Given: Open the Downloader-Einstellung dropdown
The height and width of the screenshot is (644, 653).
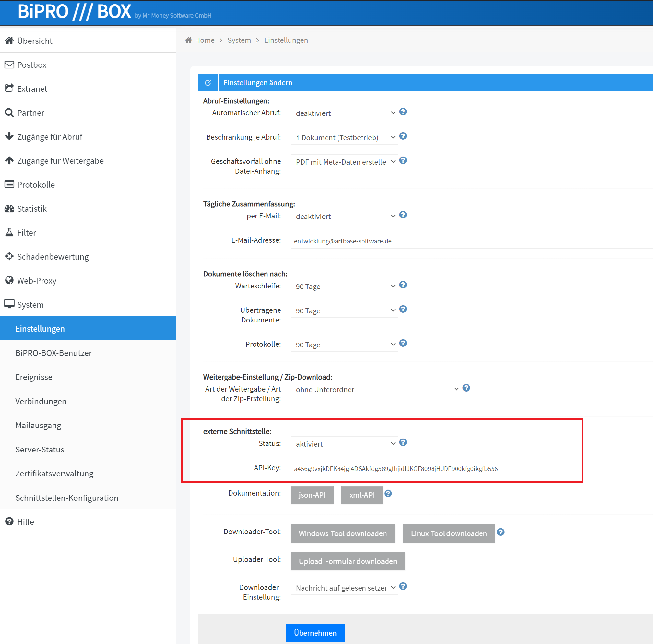Looking at the screenshot, I should [344, 588].
